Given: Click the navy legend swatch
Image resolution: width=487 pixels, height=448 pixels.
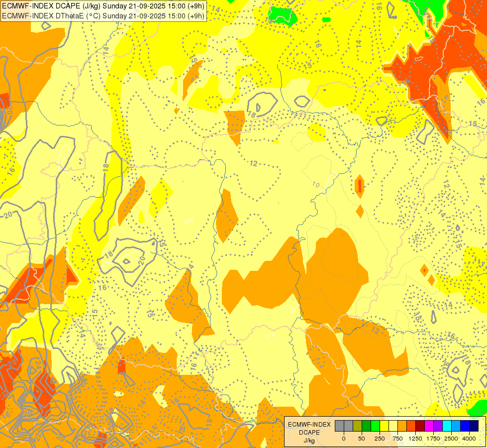Looking at the screenshot, I should click(474, 426).
